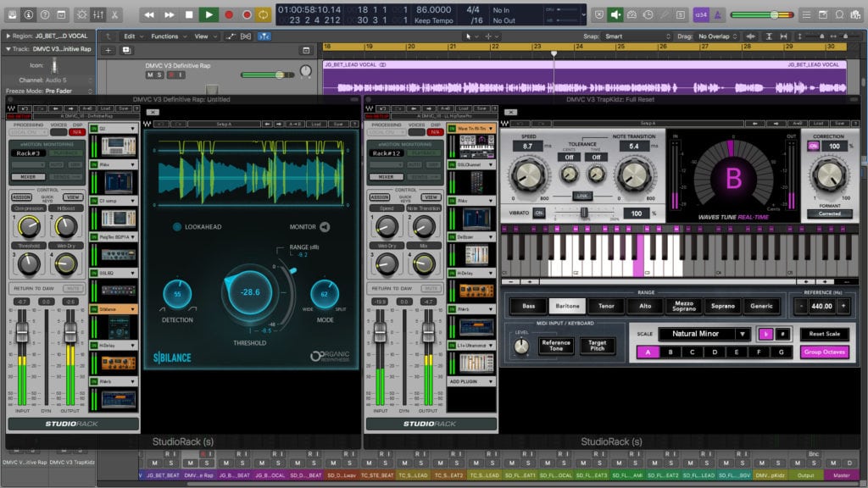Select the Soprano range in Waves Tune
Image resolution: width=868 pixels, height=488 pixels.
point(722,306)
